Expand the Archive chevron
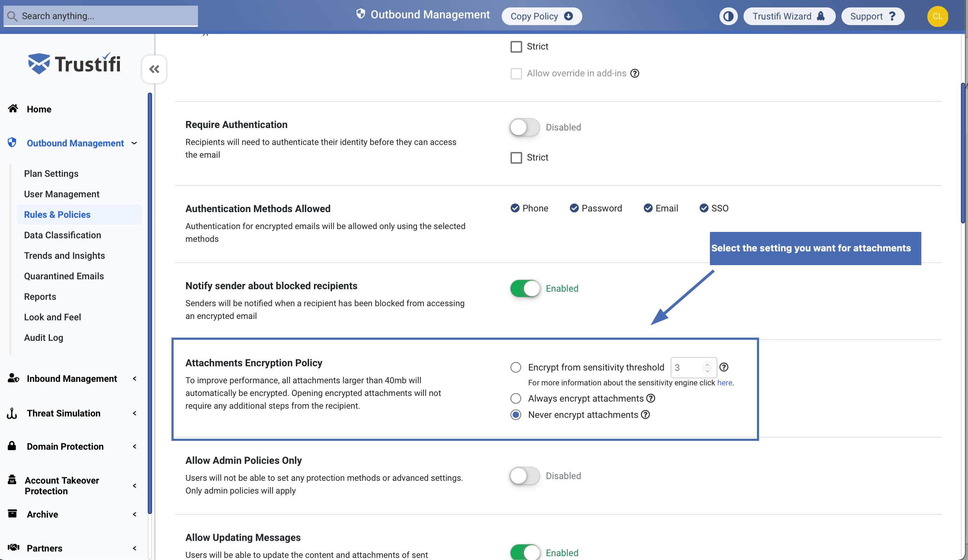Screen dimensions: 968x560 coord(134,514)
